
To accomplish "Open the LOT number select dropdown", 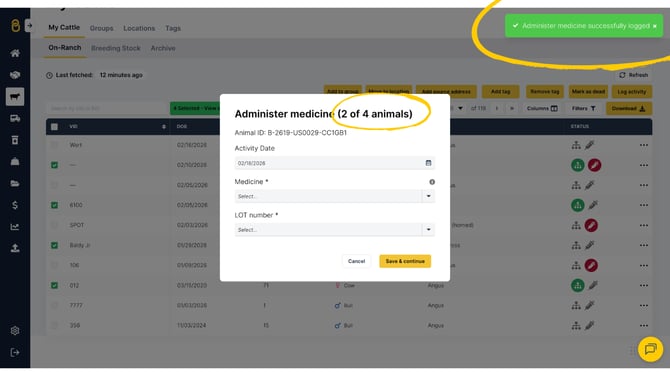I will 335,229.
